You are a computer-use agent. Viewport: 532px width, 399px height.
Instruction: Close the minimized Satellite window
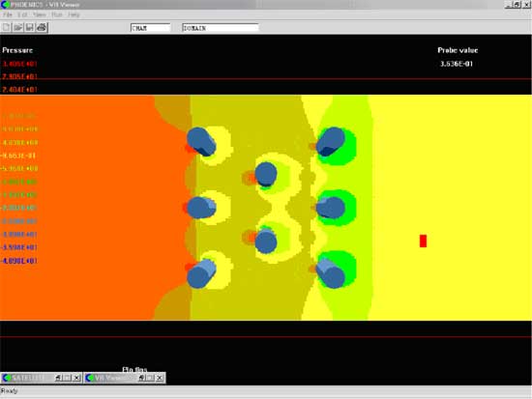76,378
